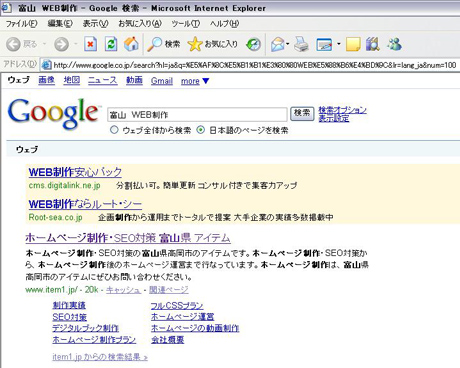The width and height of the screenshot is (460, 368).
Task: Open the デジタルブック制作 sitelink
Action: point(85,328)
